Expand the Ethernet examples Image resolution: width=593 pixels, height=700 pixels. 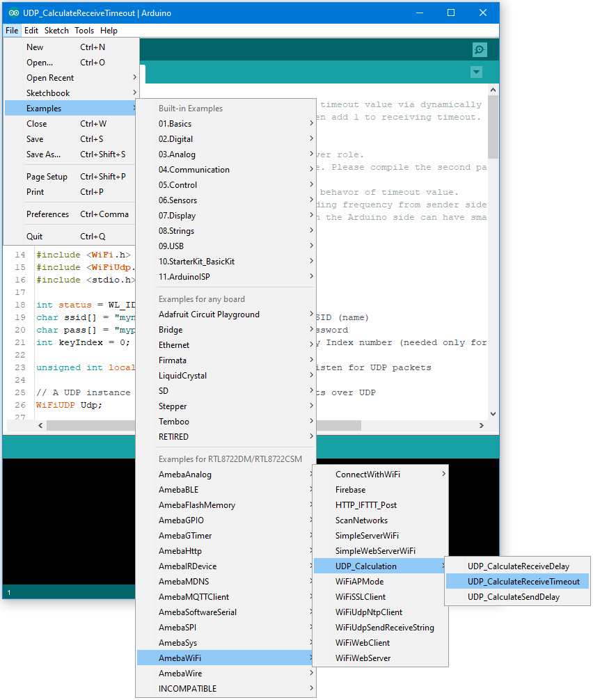[226, 345]
